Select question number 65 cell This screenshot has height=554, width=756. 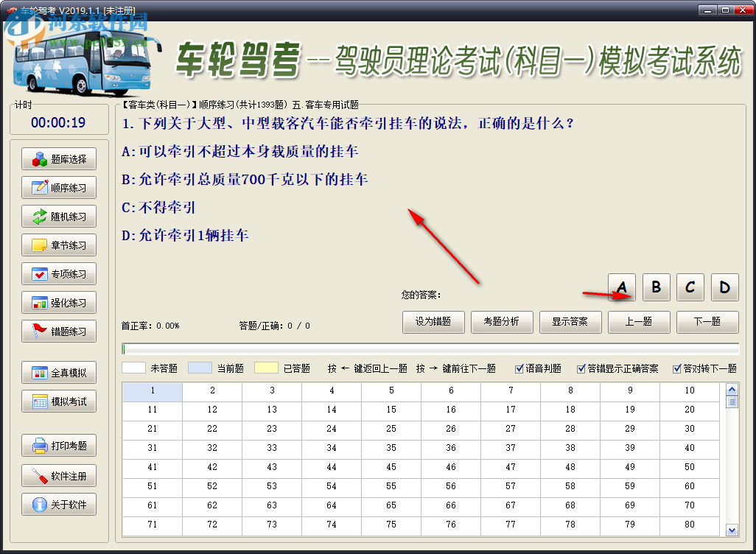tap(391, 507)
